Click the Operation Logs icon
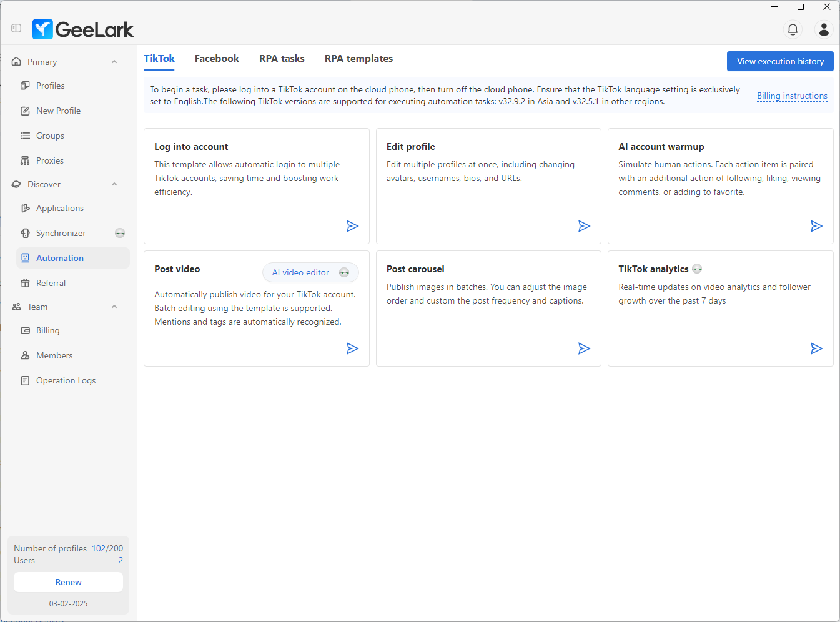840x622 pixels. tap(25, 380)
